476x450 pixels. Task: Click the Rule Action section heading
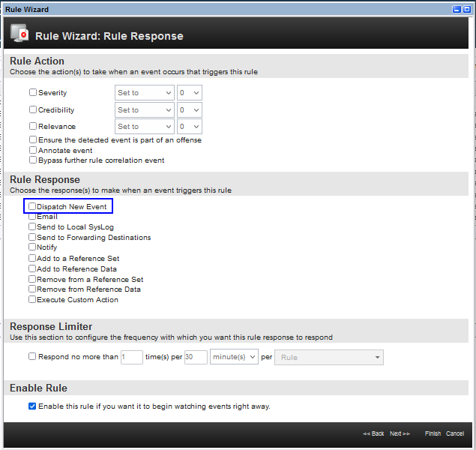(37, 61)
